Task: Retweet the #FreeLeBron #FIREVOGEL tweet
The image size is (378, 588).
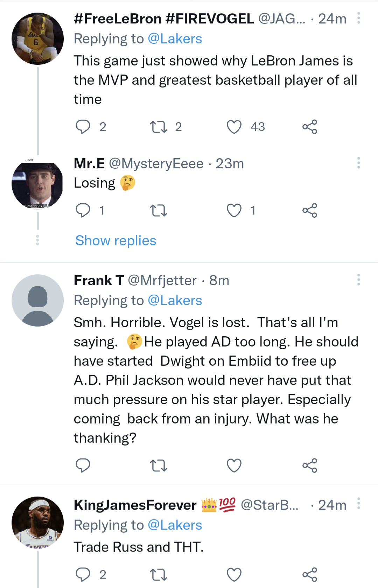Action: click(x=159, y=127)
